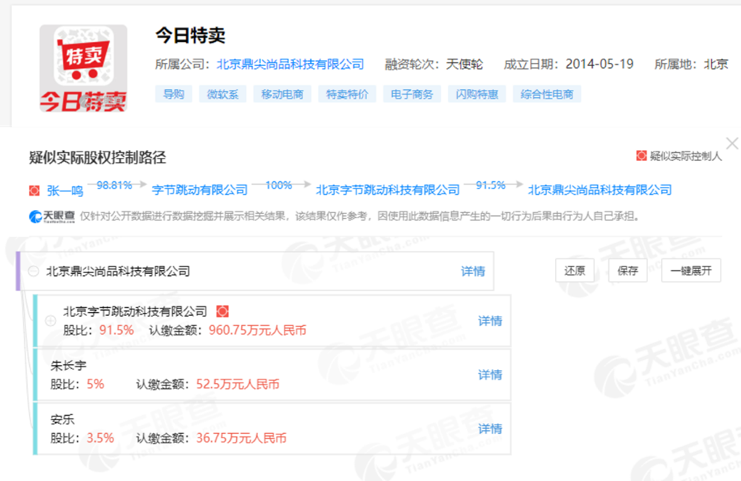
Task: Click the 还原 button
Action: click(575, 271)
